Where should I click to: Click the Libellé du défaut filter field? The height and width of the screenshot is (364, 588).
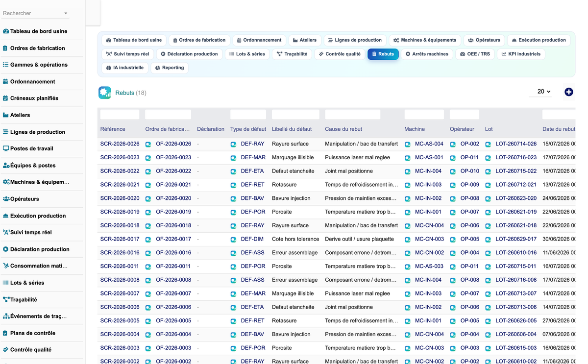click(295, 115)
